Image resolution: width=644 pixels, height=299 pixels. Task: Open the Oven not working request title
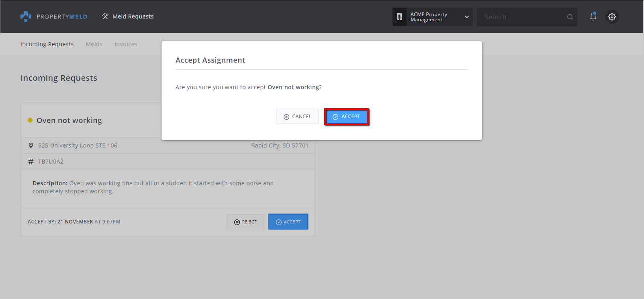pyautogui.click(x=69, y=121)
